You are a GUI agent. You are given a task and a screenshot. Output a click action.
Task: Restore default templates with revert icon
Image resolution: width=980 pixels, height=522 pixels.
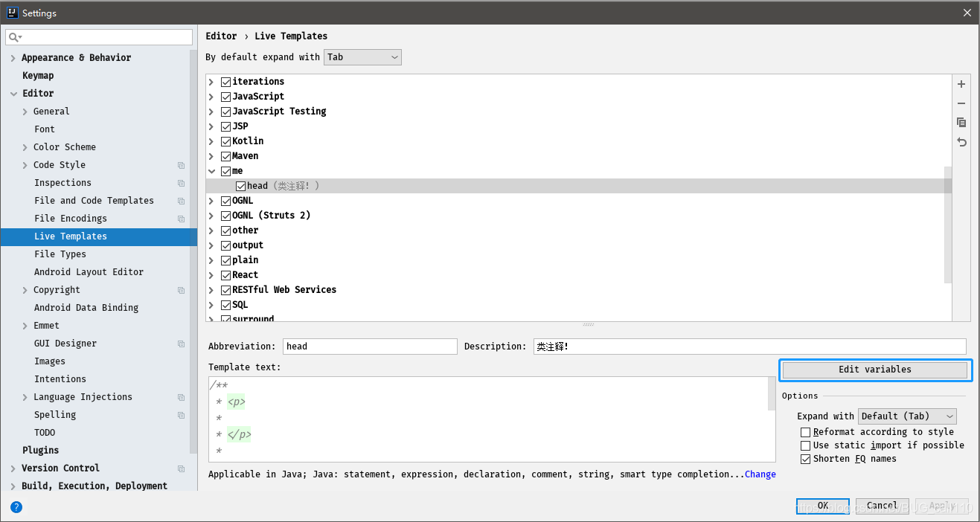(961, 142)
